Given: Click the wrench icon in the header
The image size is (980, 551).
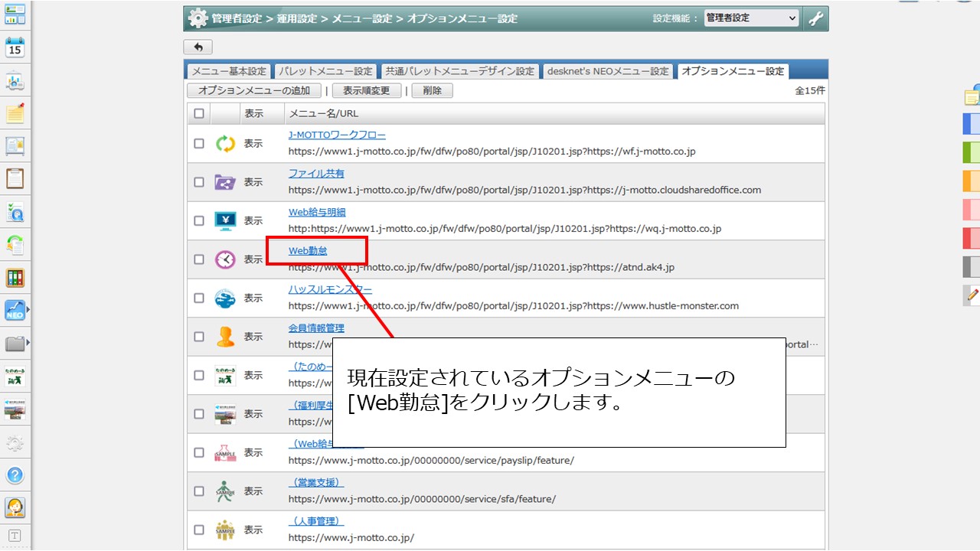Looking at the screenshot, I should (816, 18).
